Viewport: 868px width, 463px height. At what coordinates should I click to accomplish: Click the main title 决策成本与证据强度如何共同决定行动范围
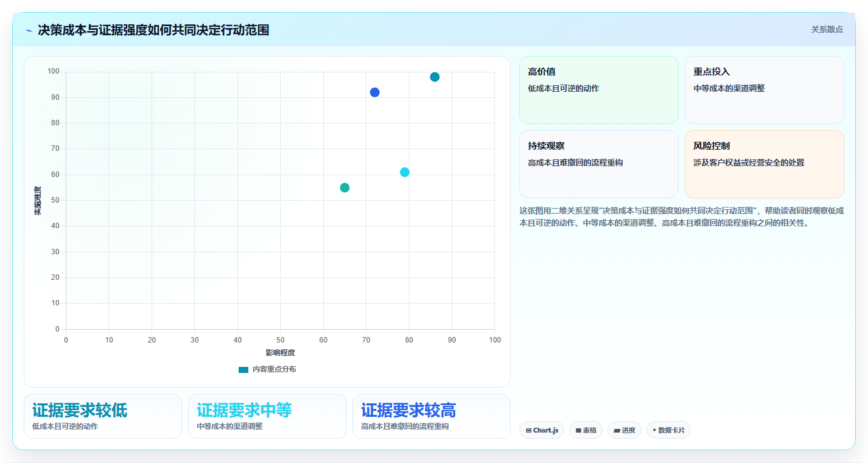[x=153, y=30]
